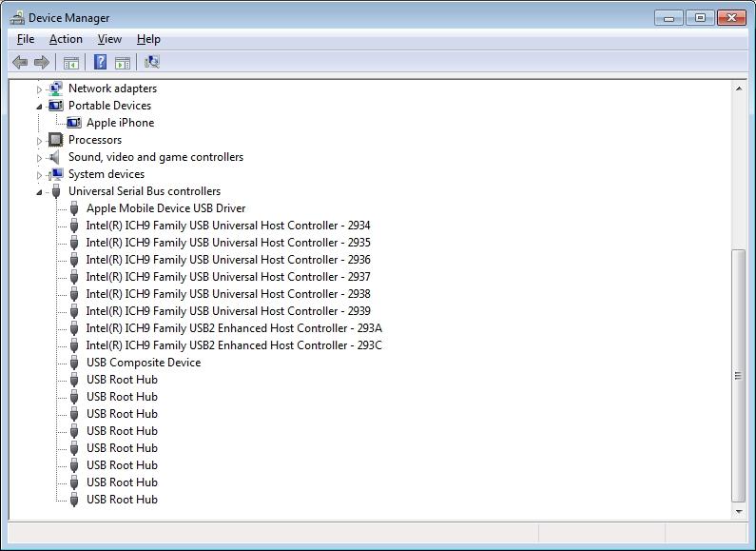
Task: Collapse the Universal Serial Bus controllers tree
Action: click(40, 192)
